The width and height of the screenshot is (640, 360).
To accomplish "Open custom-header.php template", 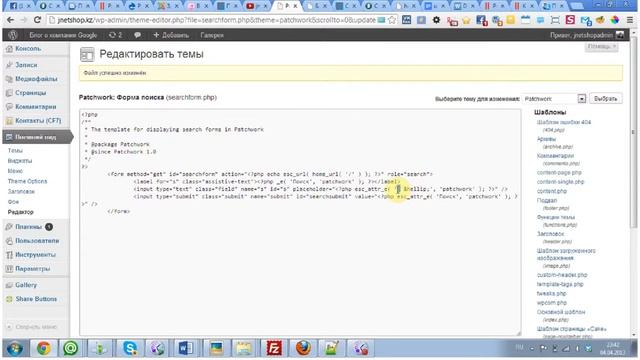I will pos(562,275).
